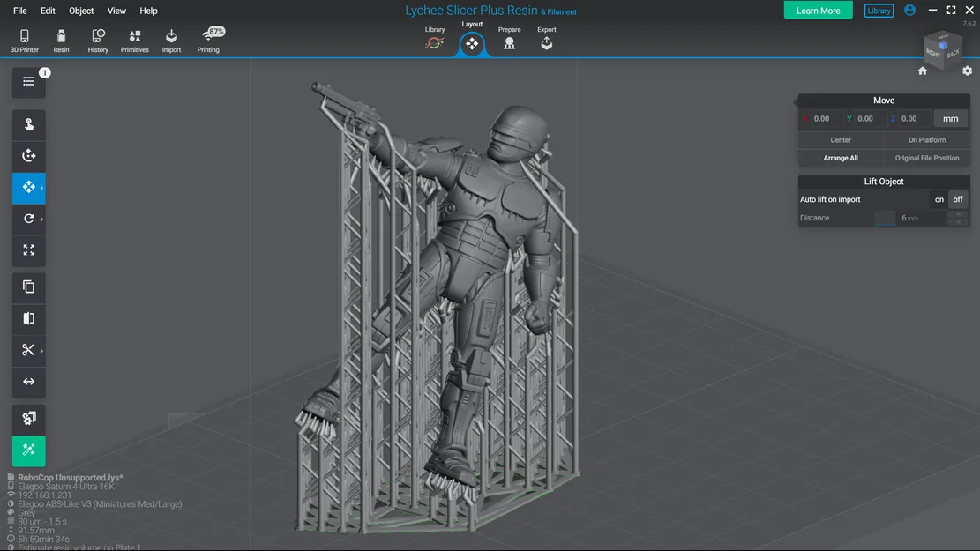
Task: Click the Import icon
Action: (x=171, y=41)
